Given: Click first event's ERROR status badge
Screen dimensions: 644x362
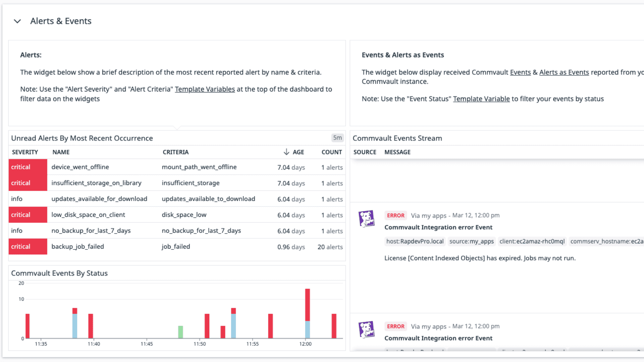Looking at the screenshot, I should click(x=396, y=216).
